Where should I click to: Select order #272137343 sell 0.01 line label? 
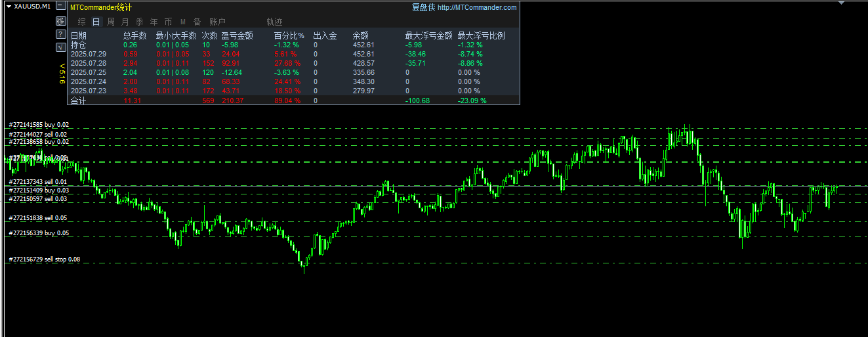[x=37, y=182]
